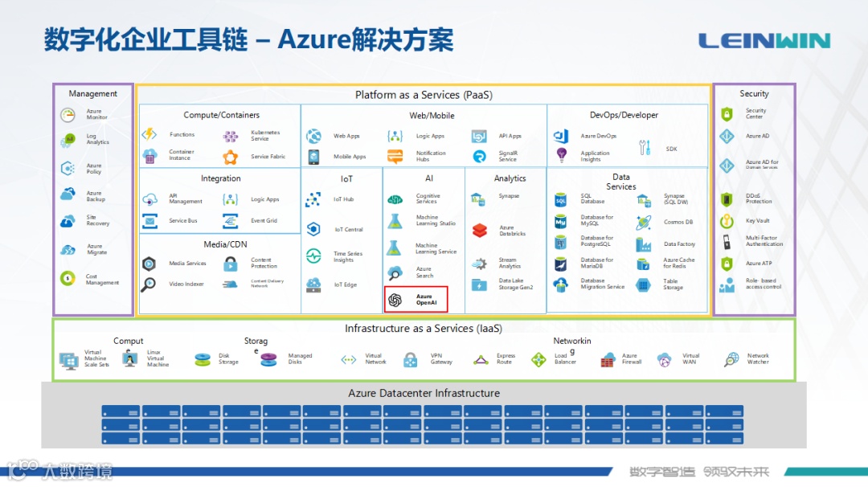The height and width of the screenshot is (487, 868).
Task: Open the IoT Edge icon
Action: point(313,284)
